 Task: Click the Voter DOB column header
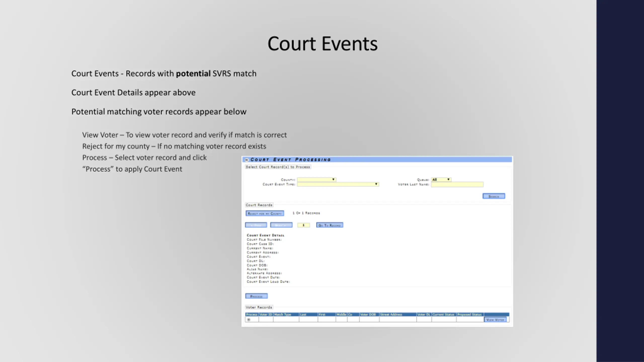pyautogui.click(x=369, y=314)
